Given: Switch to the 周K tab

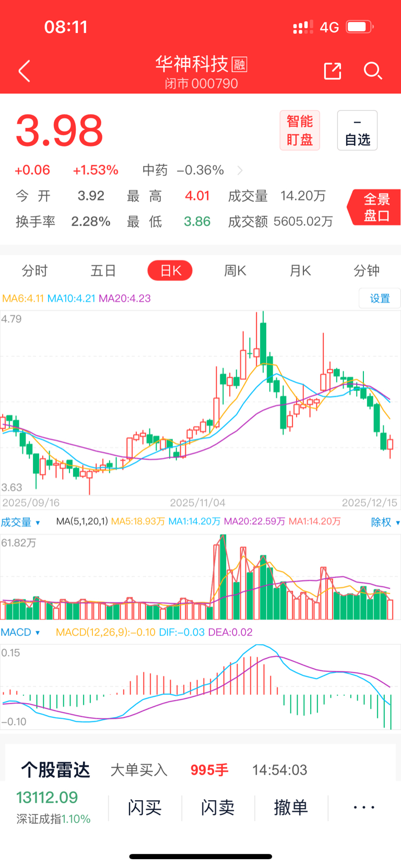Looking at the screenshot, I should [235, 270].
